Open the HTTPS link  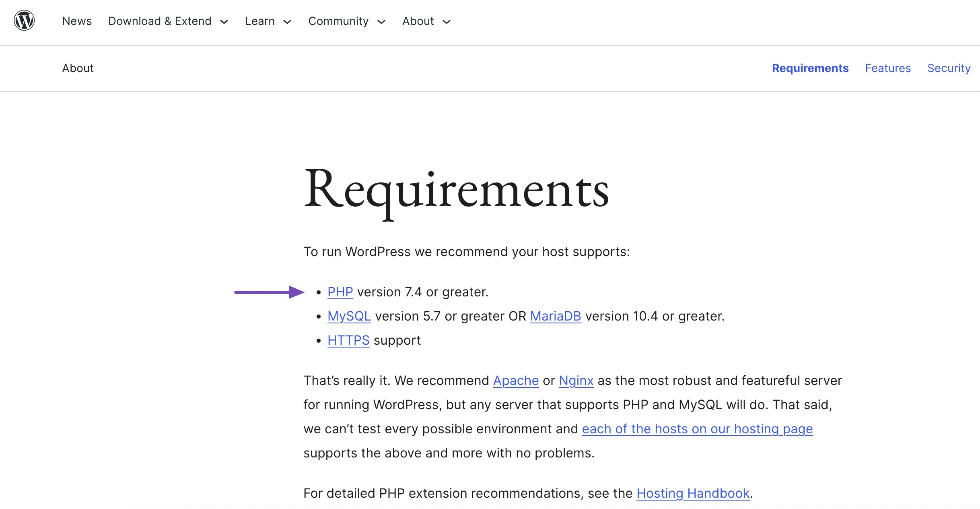tap(348, 340)
